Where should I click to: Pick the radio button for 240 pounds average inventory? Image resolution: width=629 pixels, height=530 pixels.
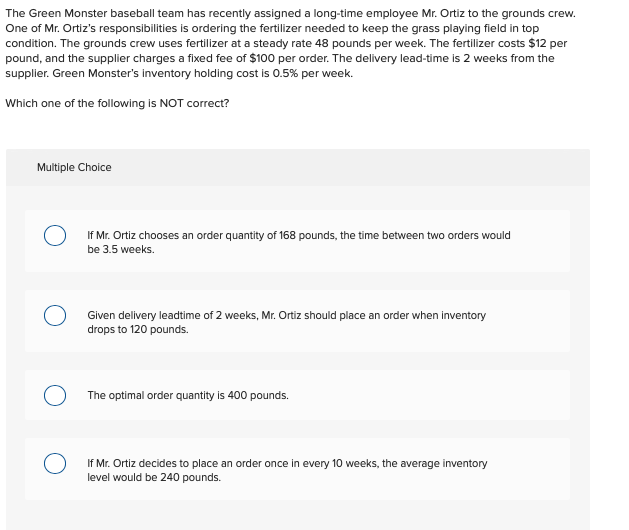tap(55, 463)
